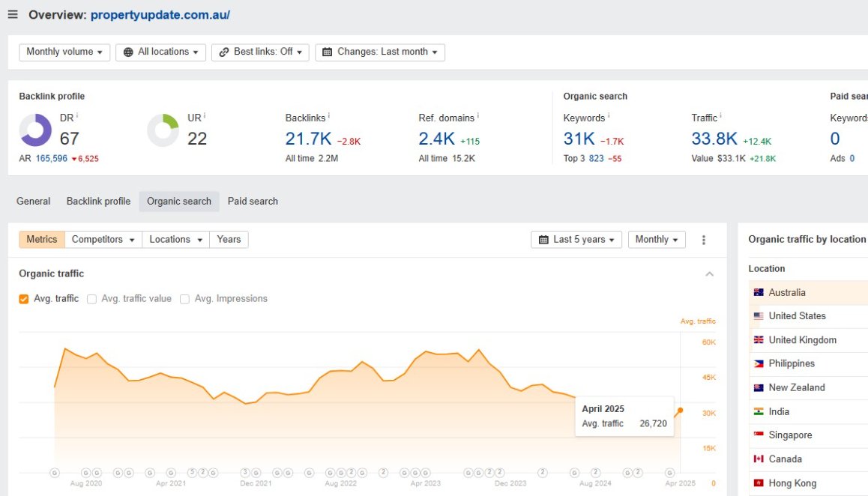Click the New Zealand flag icon
The width and height of the screenshot is (868, 496).
[759, 387]
